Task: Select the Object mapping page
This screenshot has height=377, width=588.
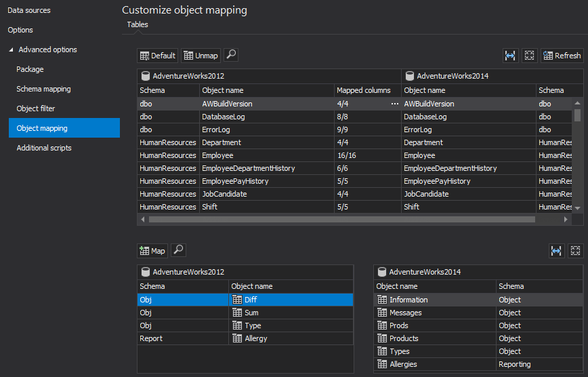Action: (x=64, y=128)
